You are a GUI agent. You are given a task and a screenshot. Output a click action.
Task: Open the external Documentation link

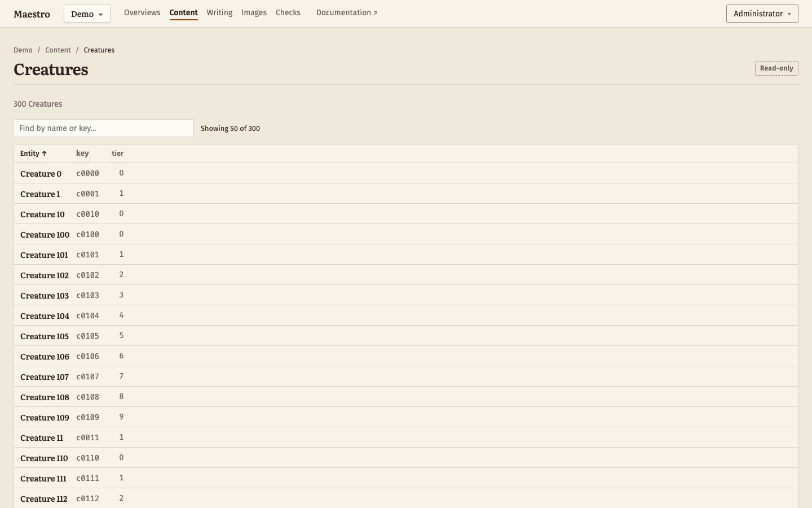pyautogui.click(x=347, y=12)
